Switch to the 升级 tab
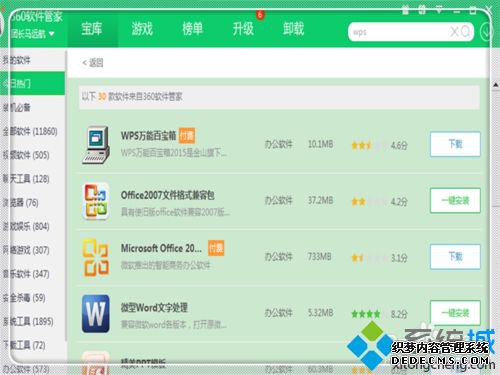The width and height of the screenshot is (500, 375). pyautogui.click(x=243, y=29)
